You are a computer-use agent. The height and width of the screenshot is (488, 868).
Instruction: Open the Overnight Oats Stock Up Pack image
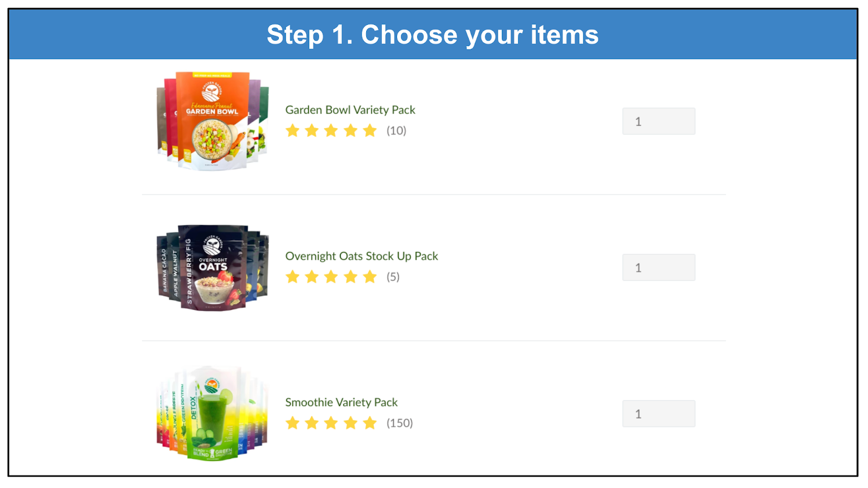212,267
